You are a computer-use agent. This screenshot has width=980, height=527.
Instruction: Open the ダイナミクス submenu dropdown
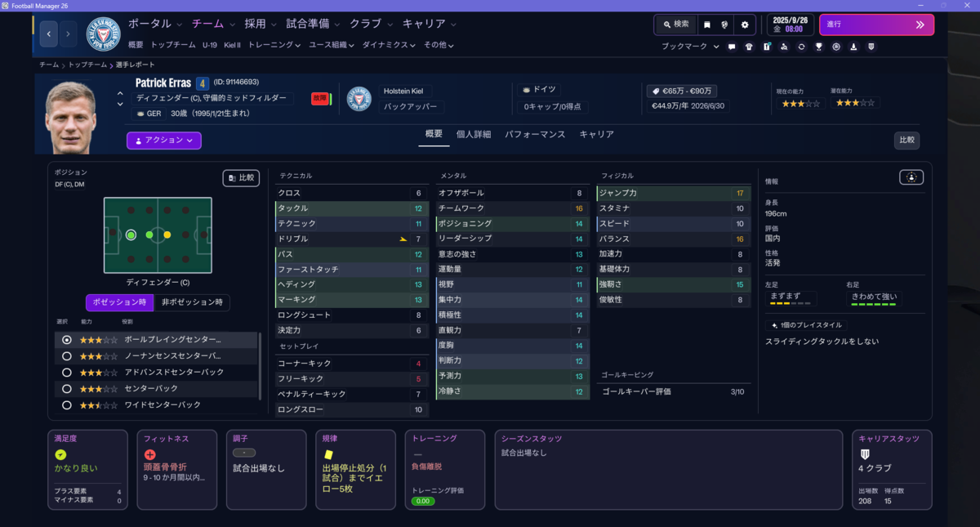[x=389, y=45]
